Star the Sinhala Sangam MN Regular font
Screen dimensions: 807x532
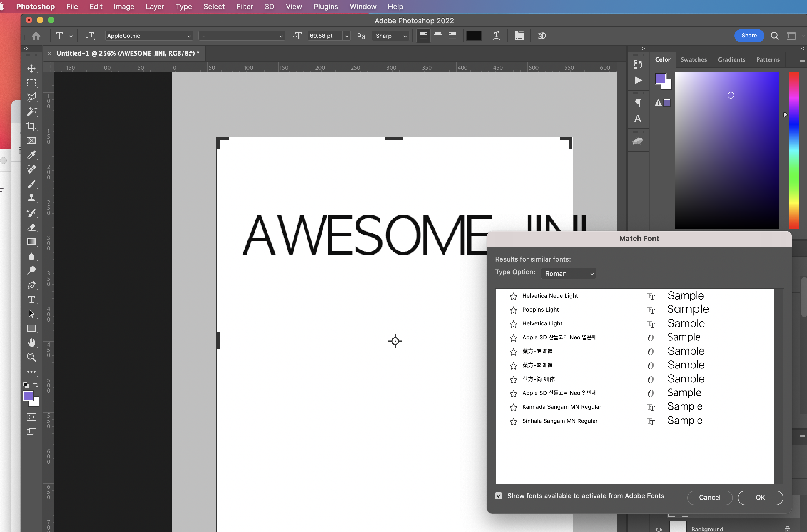click(513, 421)
